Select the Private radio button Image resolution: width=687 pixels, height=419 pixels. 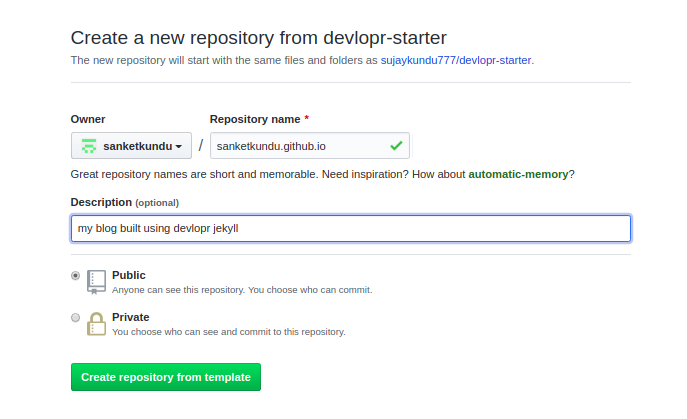pos(75,317)
